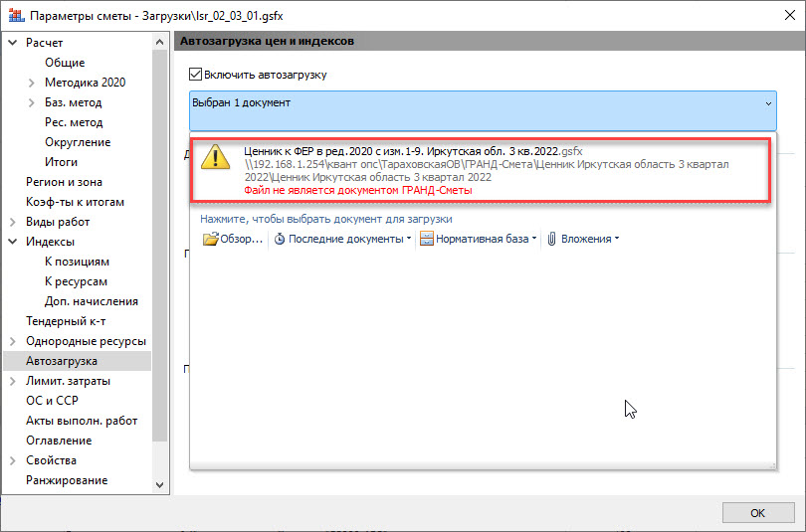Expand the Методика 2020 node

click(x=32, y=83)
